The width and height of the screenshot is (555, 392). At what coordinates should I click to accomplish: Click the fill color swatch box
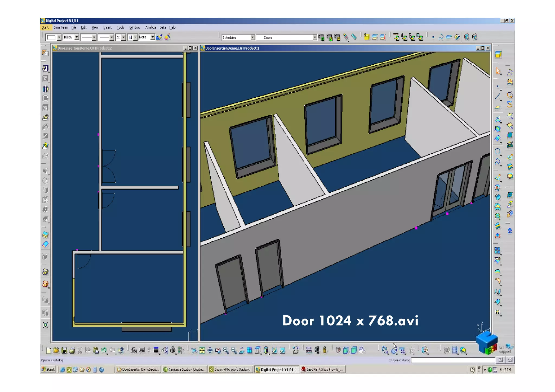click(51, 37)
